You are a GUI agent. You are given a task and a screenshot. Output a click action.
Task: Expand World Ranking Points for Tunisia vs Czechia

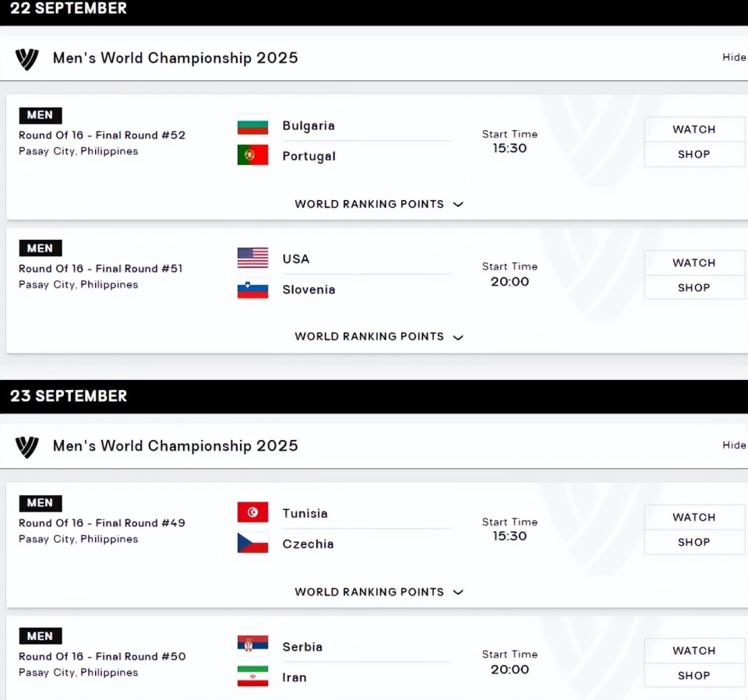pos(379,592)
